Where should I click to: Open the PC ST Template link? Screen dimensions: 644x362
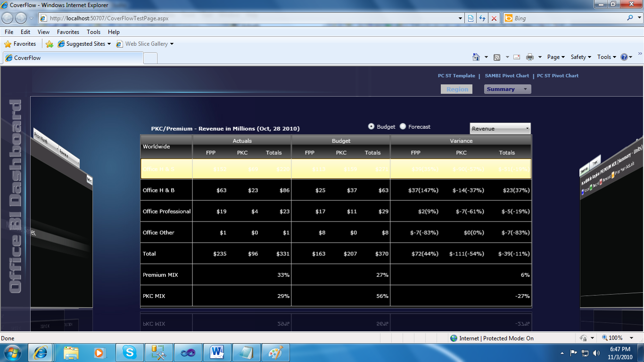(456, 75)
